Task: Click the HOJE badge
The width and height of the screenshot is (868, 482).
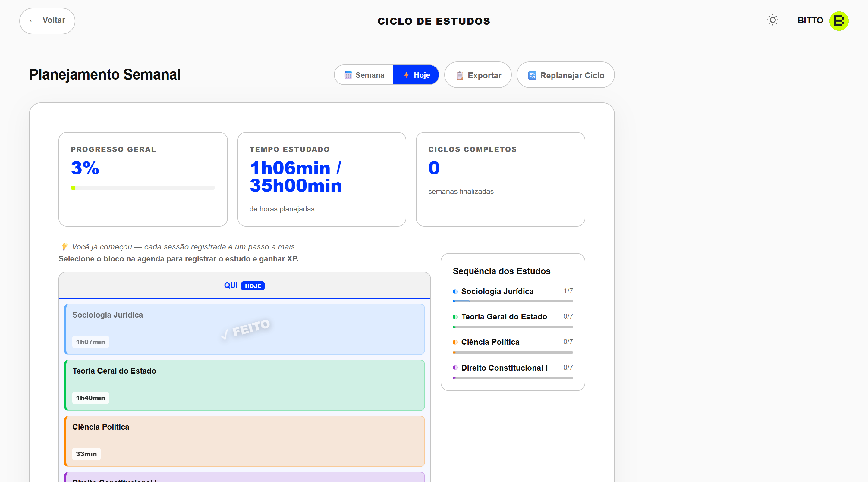Action: click(x=253, y=286)
